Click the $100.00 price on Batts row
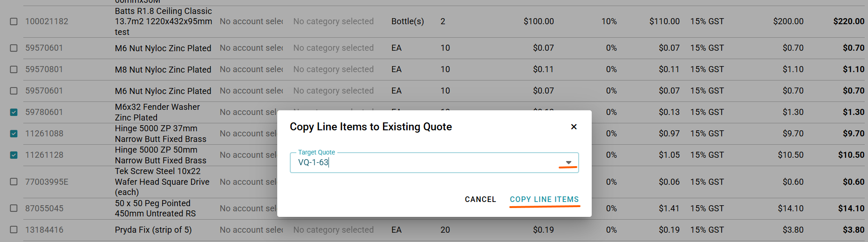The height and width of the screenshot is (242, 868). coord(539,21)
